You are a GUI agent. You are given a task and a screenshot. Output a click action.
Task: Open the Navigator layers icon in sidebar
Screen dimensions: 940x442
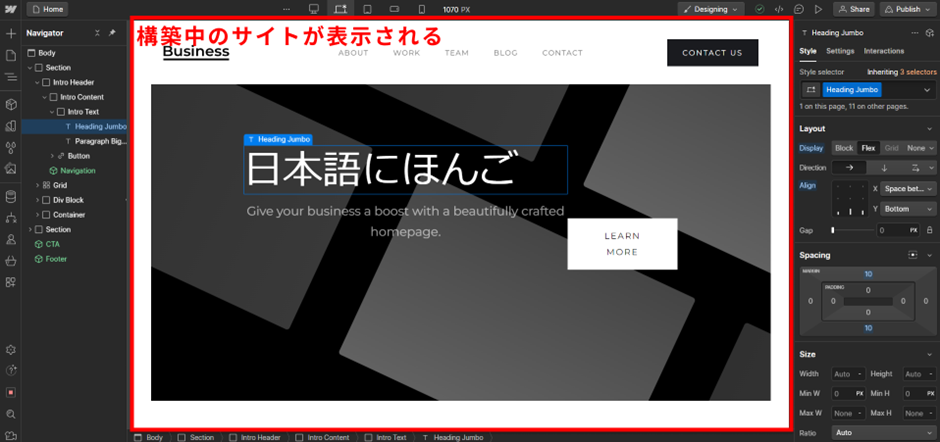pos(10,77)
